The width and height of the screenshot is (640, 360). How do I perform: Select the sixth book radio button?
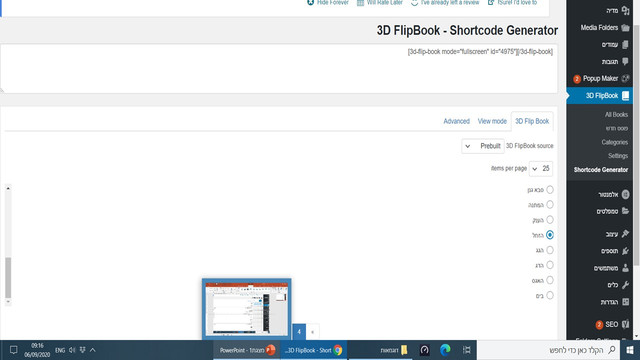[550, 265]
